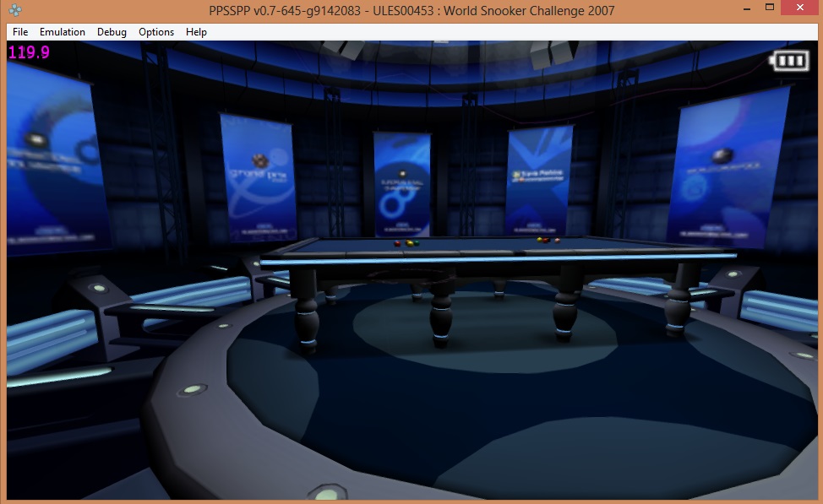Open the Emulation menu
The image size is (823, 504).
[63, 32]
